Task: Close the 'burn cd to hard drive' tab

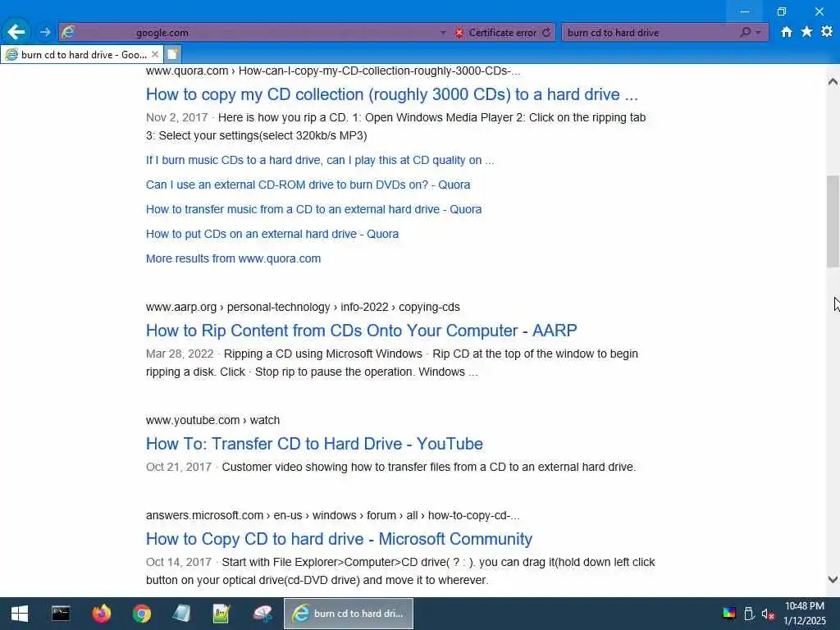Action: click(x=154, y=55)
